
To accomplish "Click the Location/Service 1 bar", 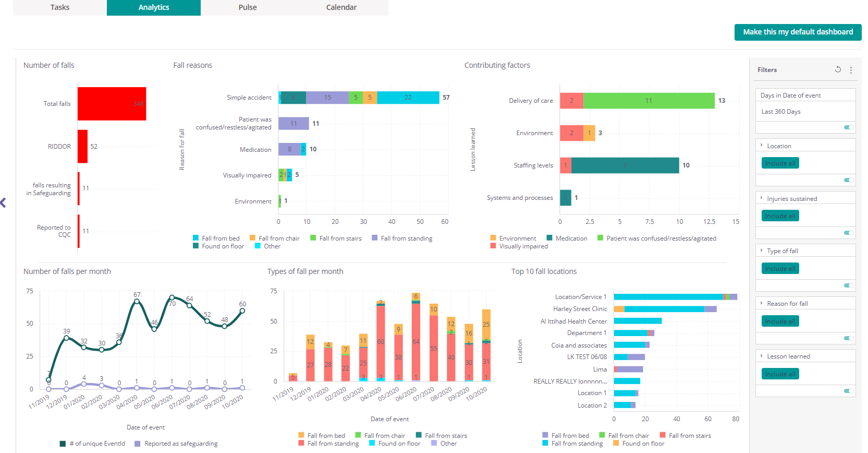I will click(676, 297).
